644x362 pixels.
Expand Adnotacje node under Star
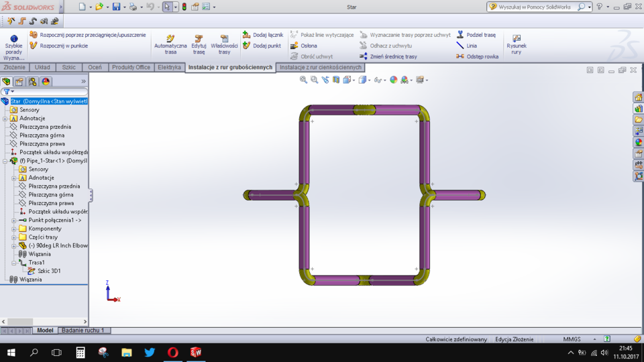(5, 119)
